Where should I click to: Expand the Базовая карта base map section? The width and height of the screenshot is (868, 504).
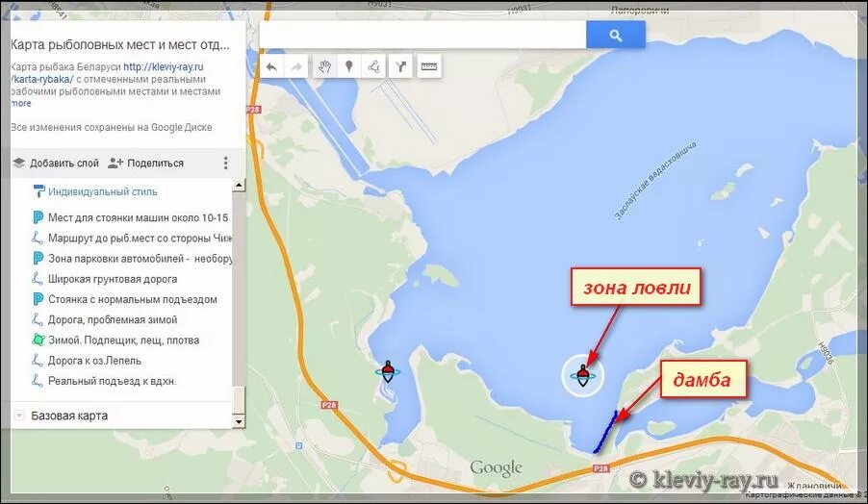click(19, 416)
